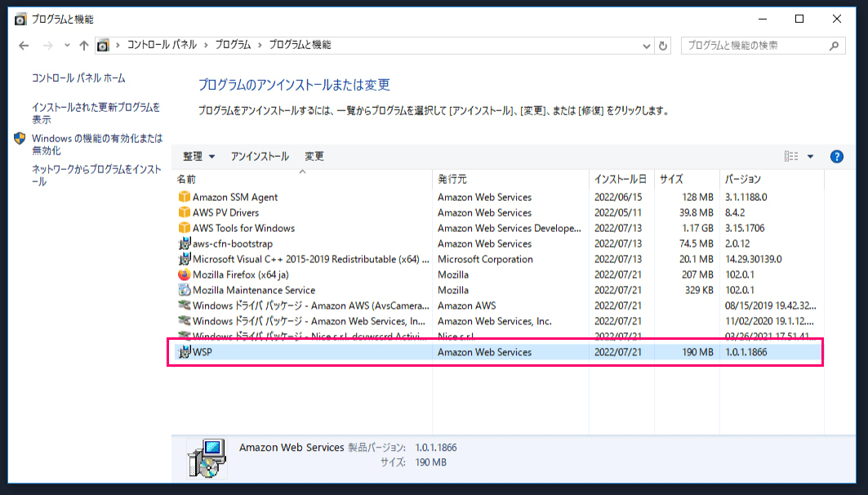Viewport: 868px width, 495px height.
Task: Select the Amazon SSM Agent program icon
Action: (x=186, y=197)
